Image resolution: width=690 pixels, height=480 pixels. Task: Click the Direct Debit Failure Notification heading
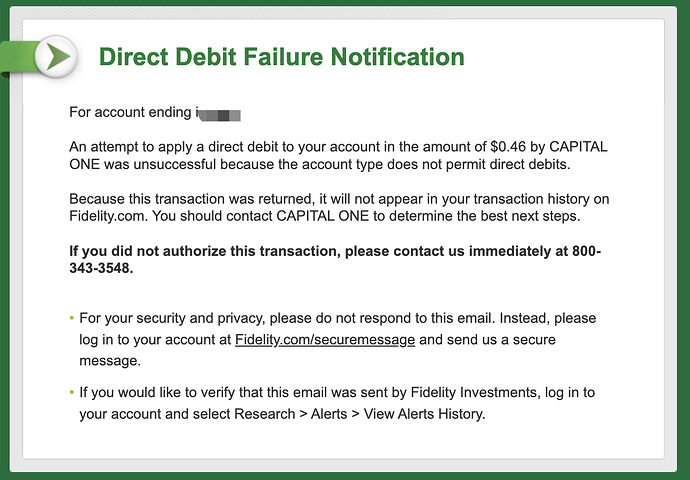coord(281,57)
